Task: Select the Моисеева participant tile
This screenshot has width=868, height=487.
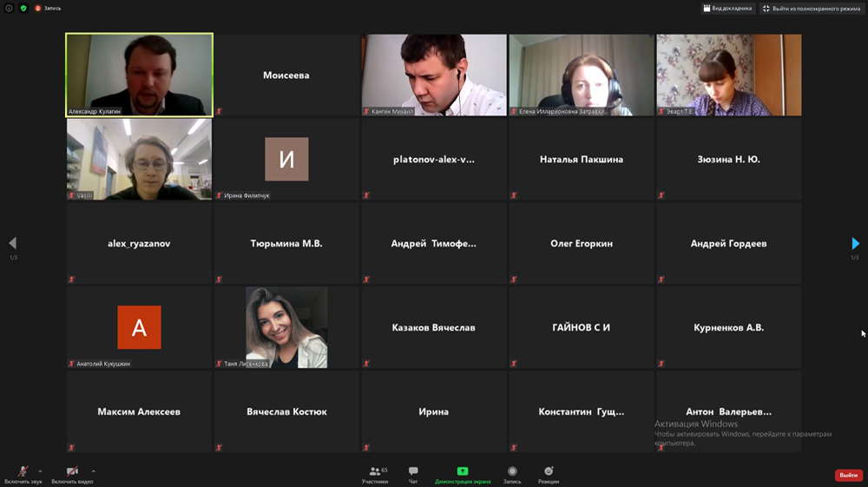Action: 286,75
